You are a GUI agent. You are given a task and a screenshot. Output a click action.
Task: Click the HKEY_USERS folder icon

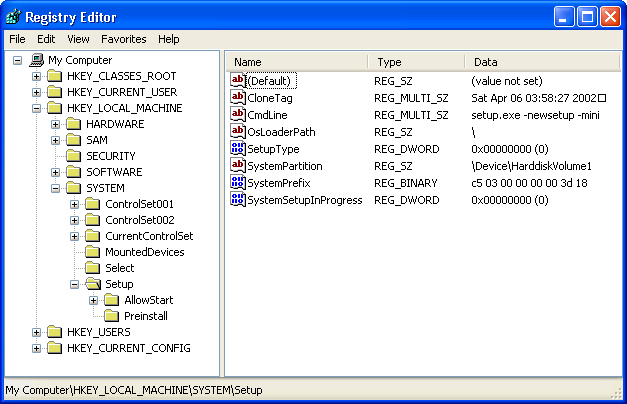(54, 332)
